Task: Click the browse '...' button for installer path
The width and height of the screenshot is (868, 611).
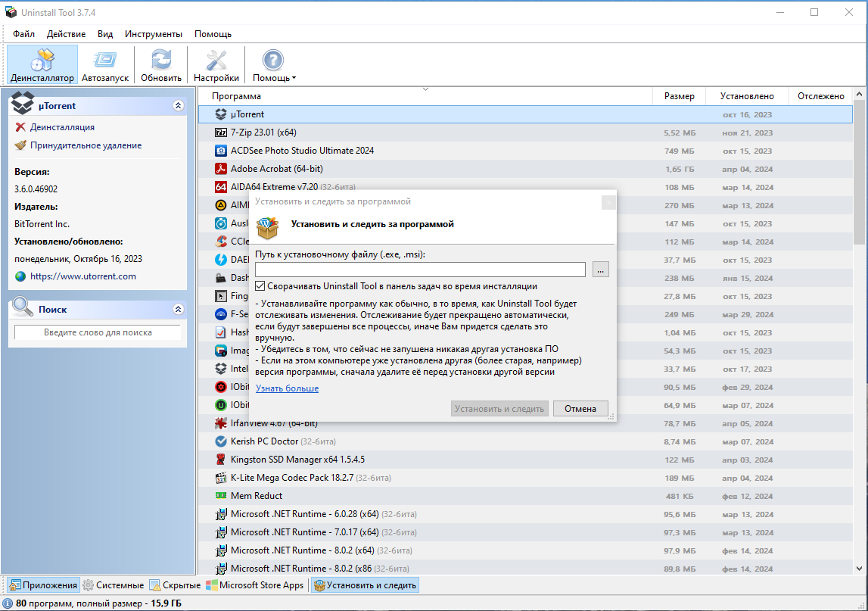Action: coord(601,270)
